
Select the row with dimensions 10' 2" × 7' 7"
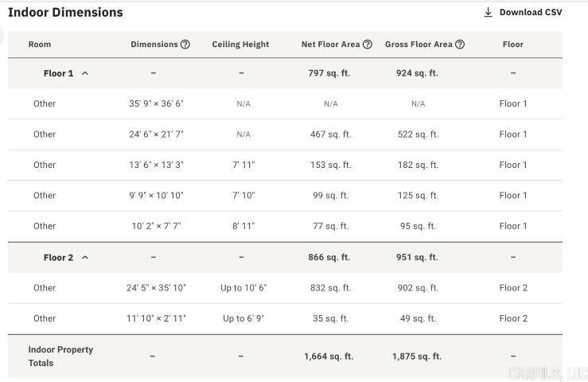point(285,226)
